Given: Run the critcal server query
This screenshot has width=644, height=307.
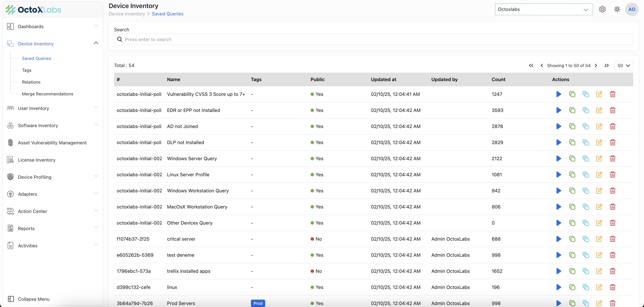Looking at the screenshot, I should pyautogui.click(x=559, y=239).
